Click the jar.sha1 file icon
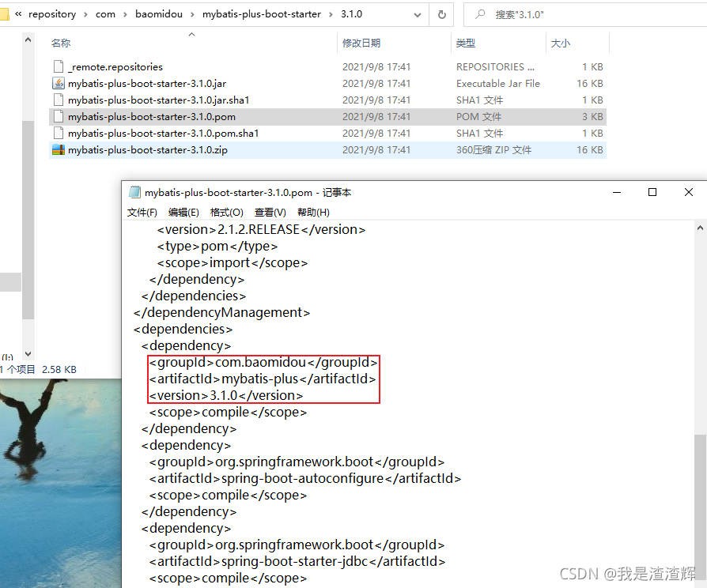This screenshot has width=707, height=588. (x=59, y=100)
